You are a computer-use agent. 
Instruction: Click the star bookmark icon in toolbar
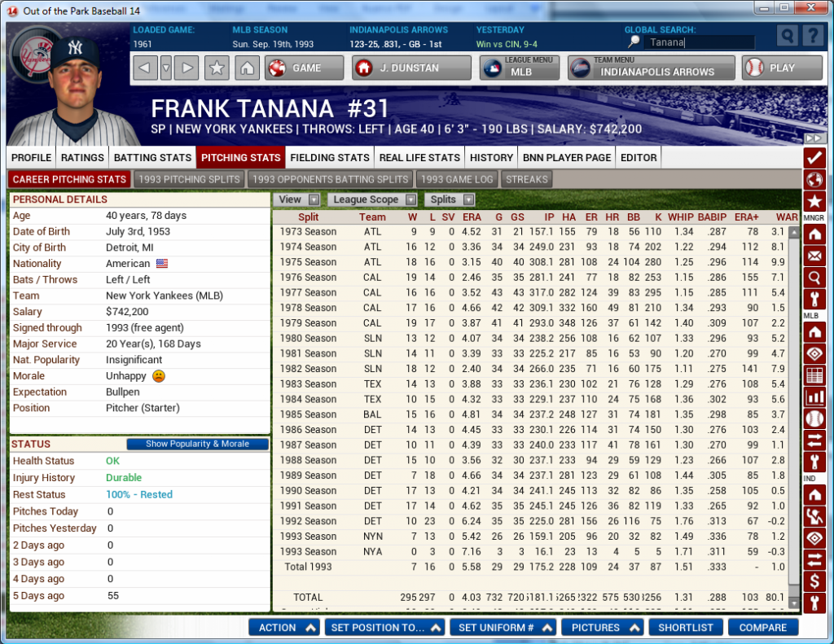click(217, 68)
